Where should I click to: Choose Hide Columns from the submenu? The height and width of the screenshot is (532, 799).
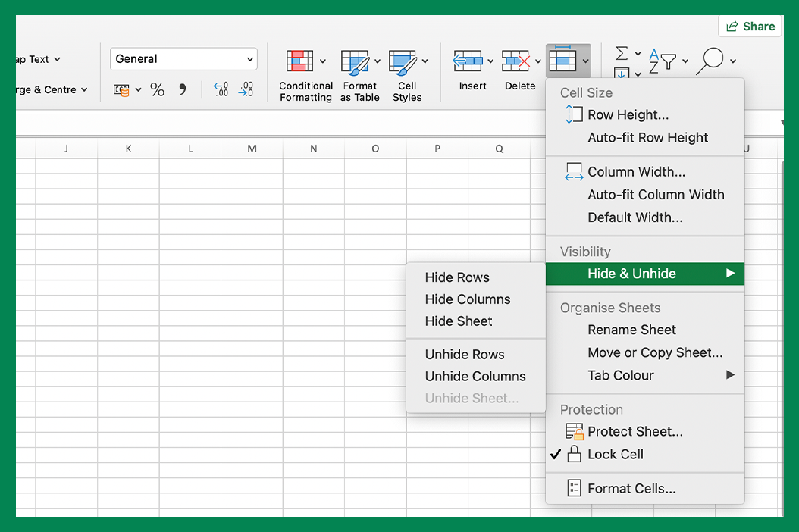(x=467, y=299)
